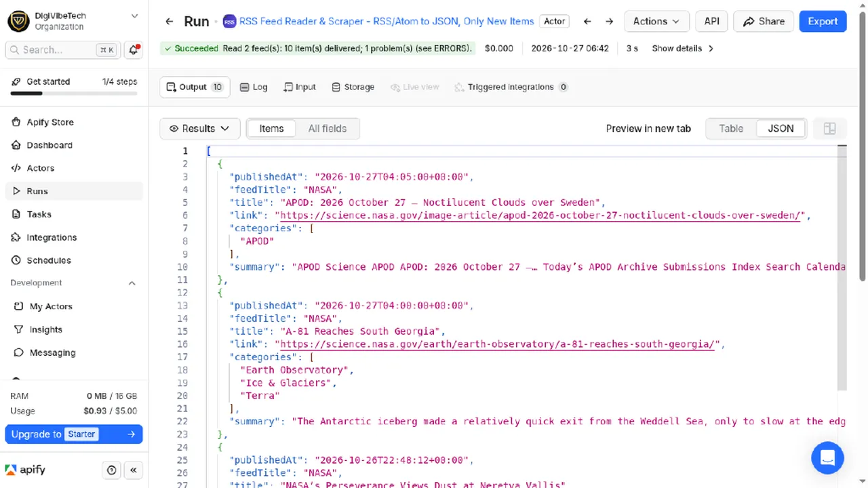Click the API button
This screenshot has width=868, height=488.
711,22
